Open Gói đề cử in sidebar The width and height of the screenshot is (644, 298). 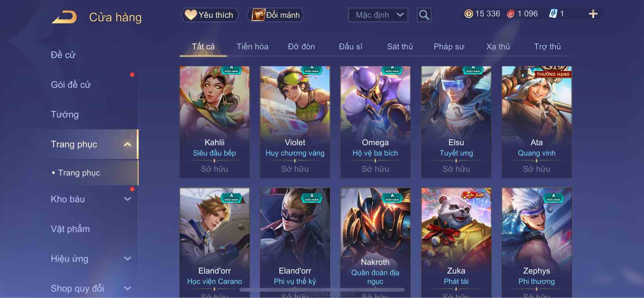pos(71,85)
